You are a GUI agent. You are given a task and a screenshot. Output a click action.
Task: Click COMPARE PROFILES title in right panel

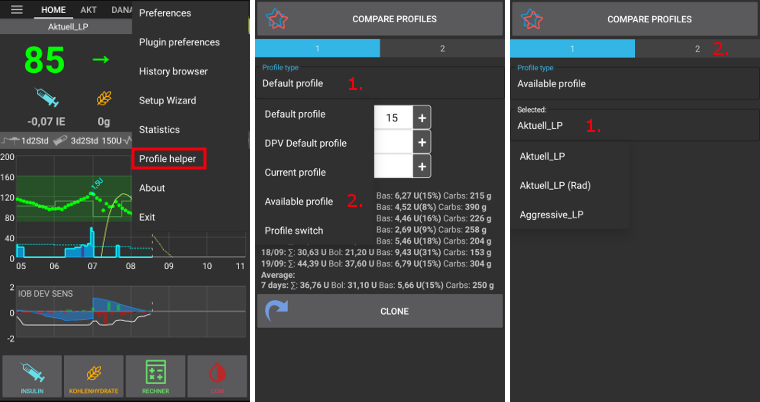coord(649,19)
